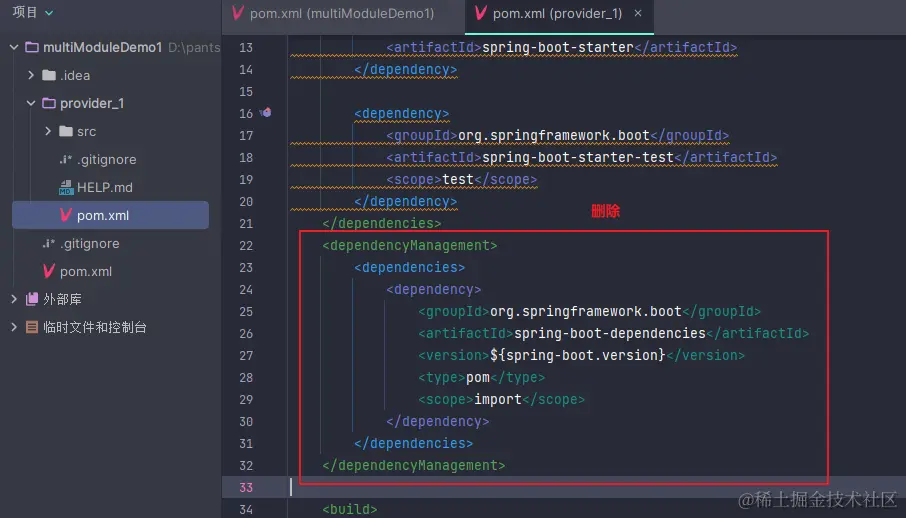Click the provider_1 module folder icon
Image resolution: width=906 pixels, height=518 pixels.
[49, 103]
